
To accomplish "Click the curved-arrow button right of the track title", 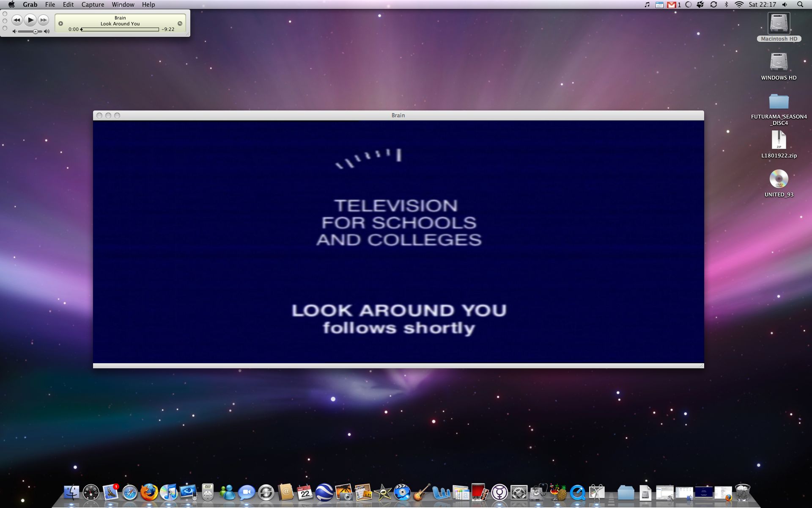I will 180,24.
